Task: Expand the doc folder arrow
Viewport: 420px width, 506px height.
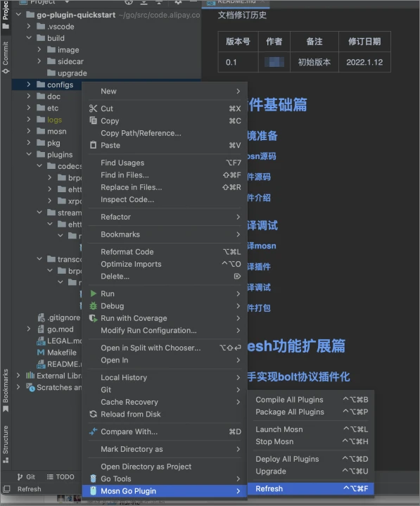Action: (29, 96)
